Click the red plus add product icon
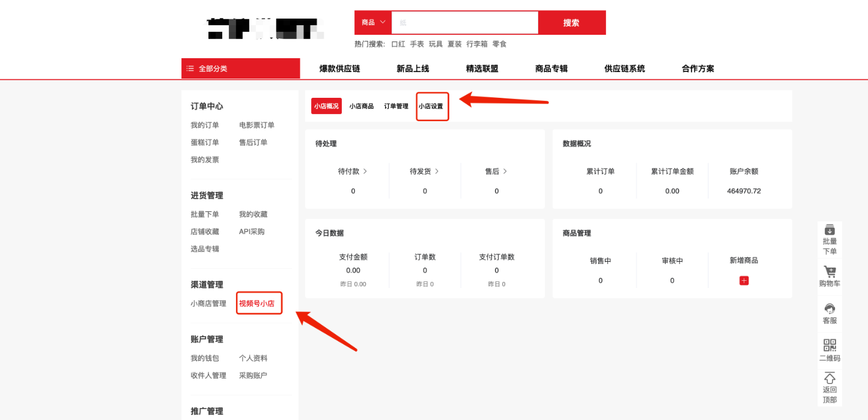Image resolution: width=868 pixels, height=420 pixels. (x=744, y=280)
